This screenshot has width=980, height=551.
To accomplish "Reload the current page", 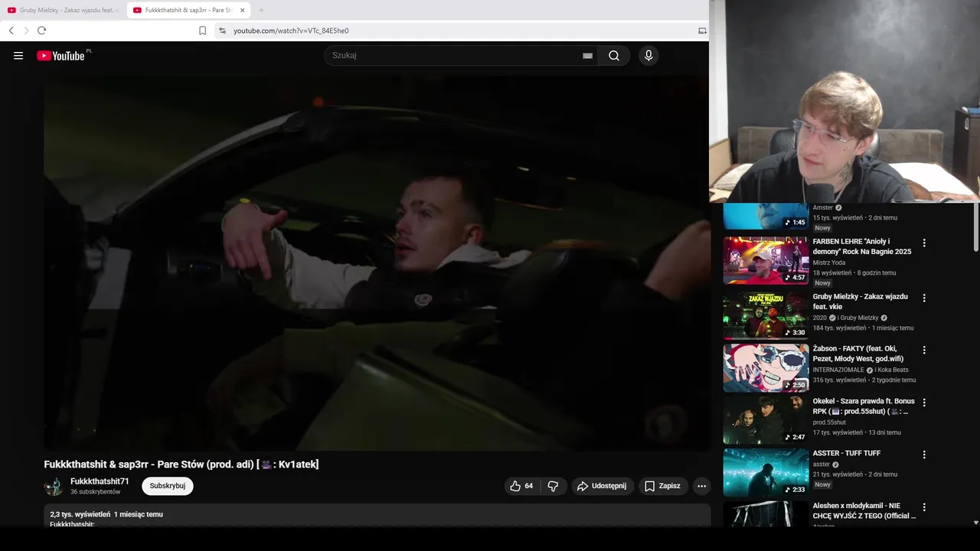I will pos(41,31).
